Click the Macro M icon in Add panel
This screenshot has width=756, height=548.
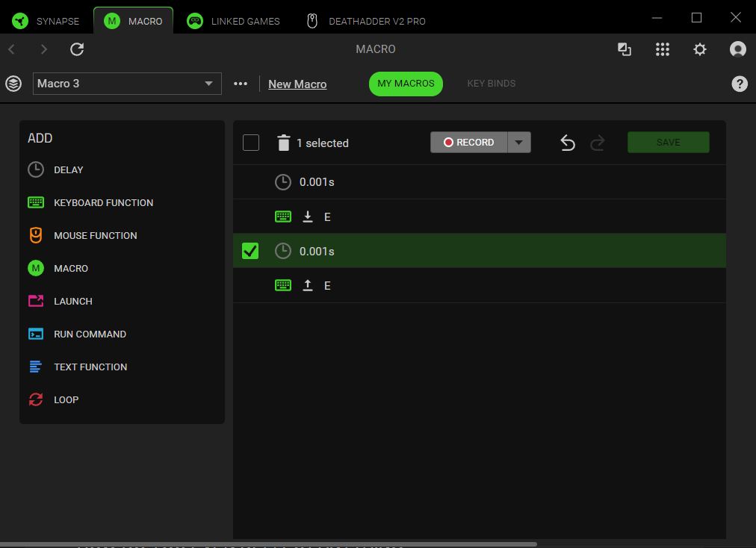[36, 268]
